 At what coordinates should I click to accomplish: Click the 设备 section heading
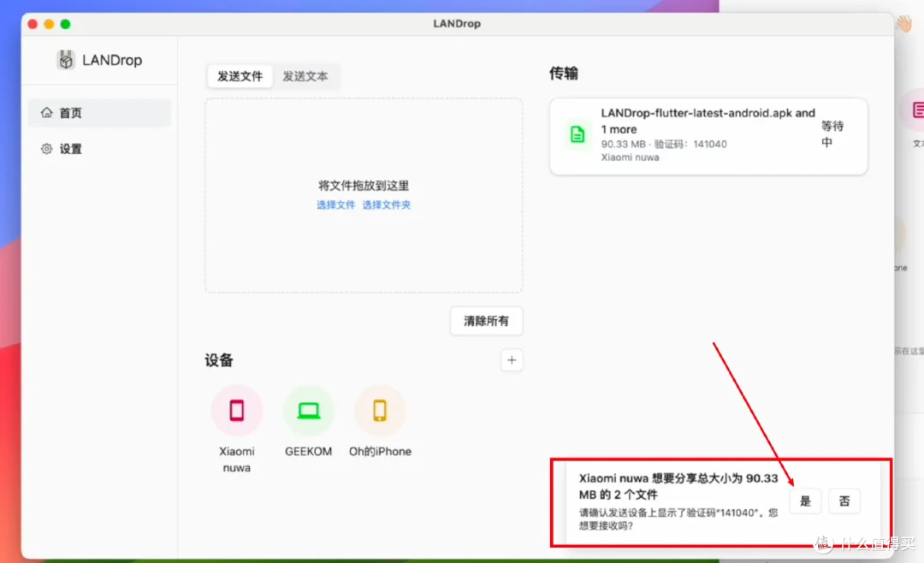[x=219, y=360]
